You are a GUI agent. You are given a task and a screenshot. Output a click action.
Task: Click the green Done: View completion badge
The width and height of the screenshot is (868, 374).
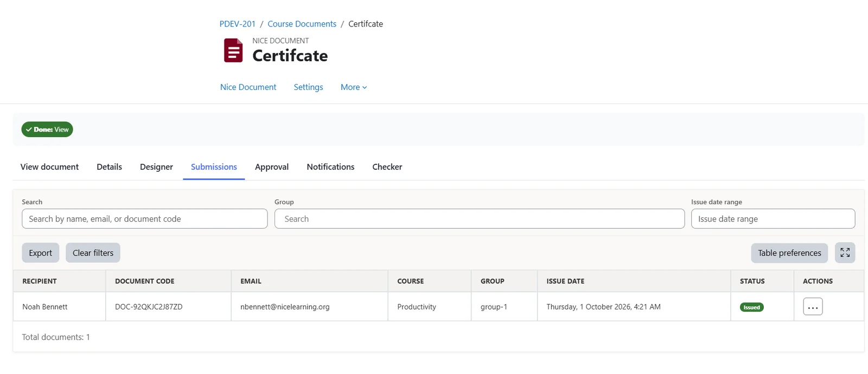(47, 130)
